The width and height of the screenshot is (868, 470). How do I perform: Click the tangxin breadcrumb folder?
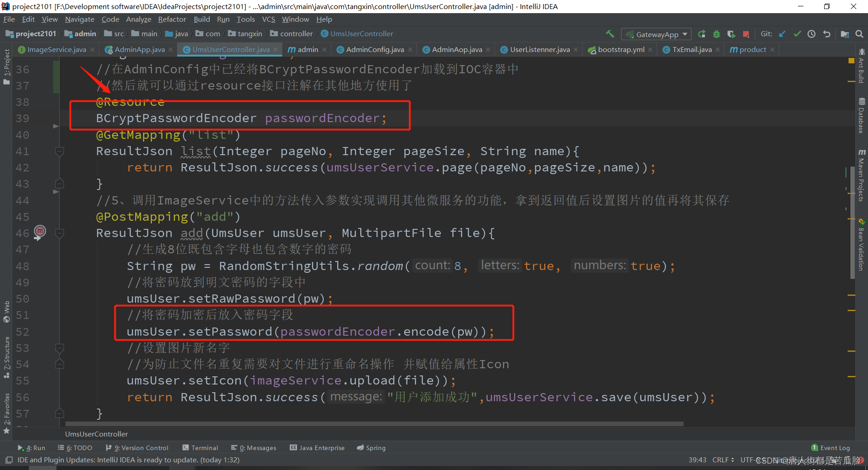pyautogui.click(x=245, y=34)
